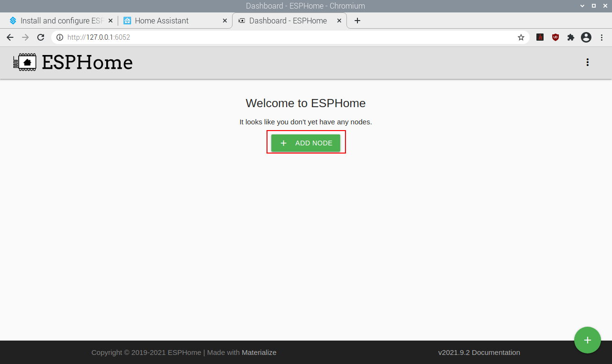Image resolution: width=612 pixels, height=364 pixels.
Task: Bookmark this page with the star icon
Action: pyautogui.click(x=521, y=37)
